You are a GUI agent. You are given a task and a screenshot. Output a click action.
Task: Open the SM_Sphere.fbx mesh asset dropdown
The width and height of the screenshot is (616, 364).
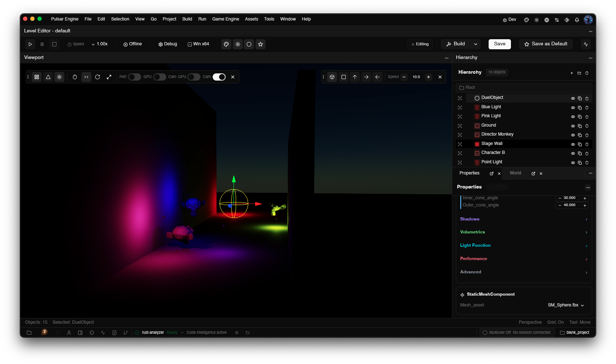[x=566, y=305]
